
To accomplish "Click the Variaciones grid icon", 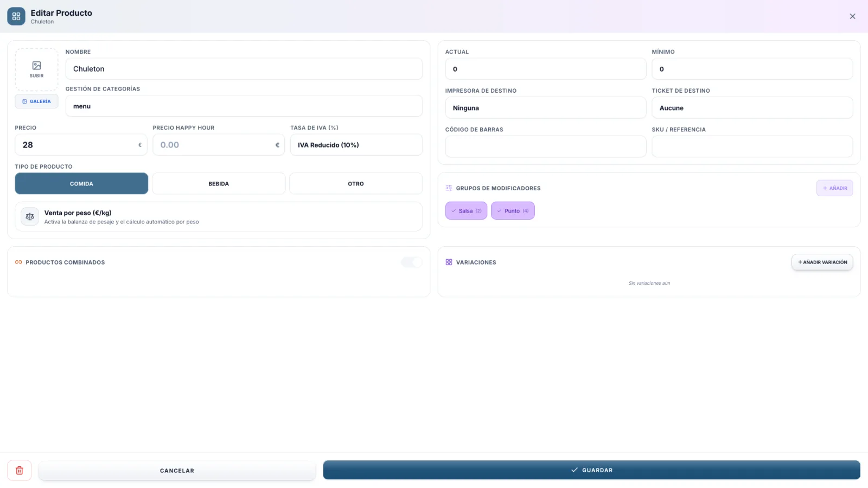I will tap(449, 262).
